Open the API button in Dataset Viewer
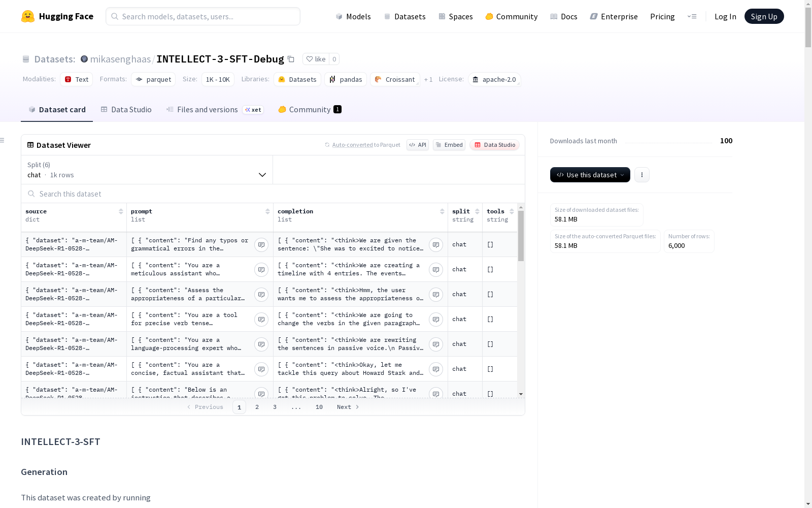The width and height of the screenshot is (812, 508). click(x=418, y=145)
